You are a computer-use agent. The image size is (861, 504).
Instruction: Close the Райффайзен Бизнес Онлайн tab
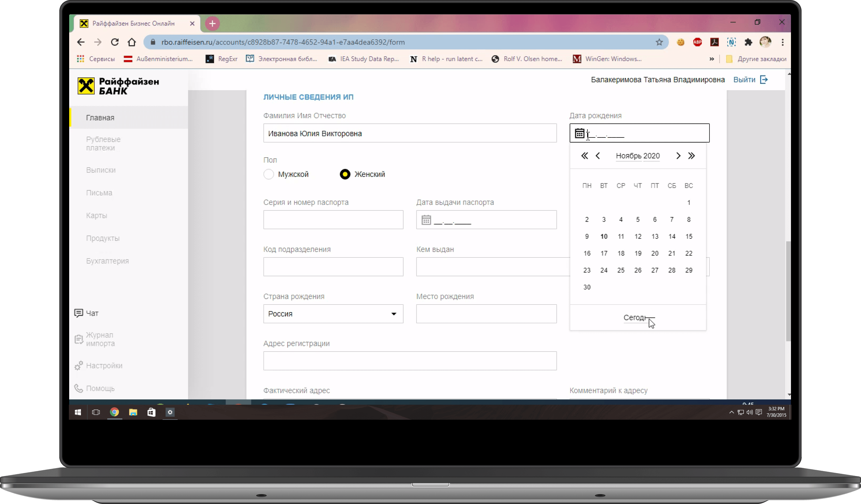[x=192, y=24]
